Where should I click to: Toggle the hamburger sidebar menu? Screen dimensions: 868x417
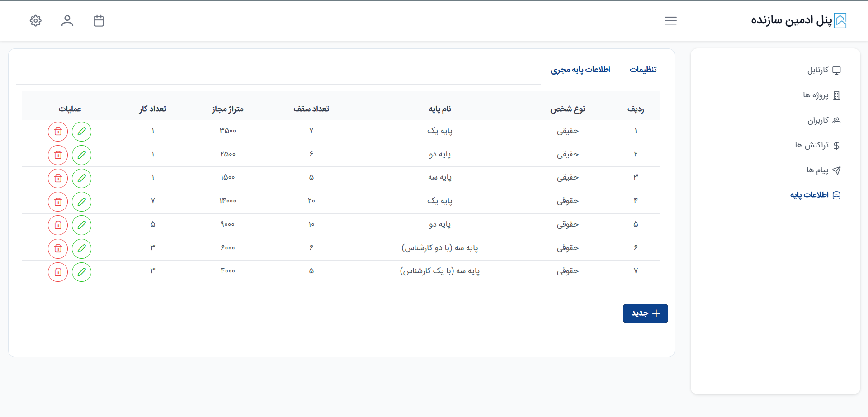(670, 21)
